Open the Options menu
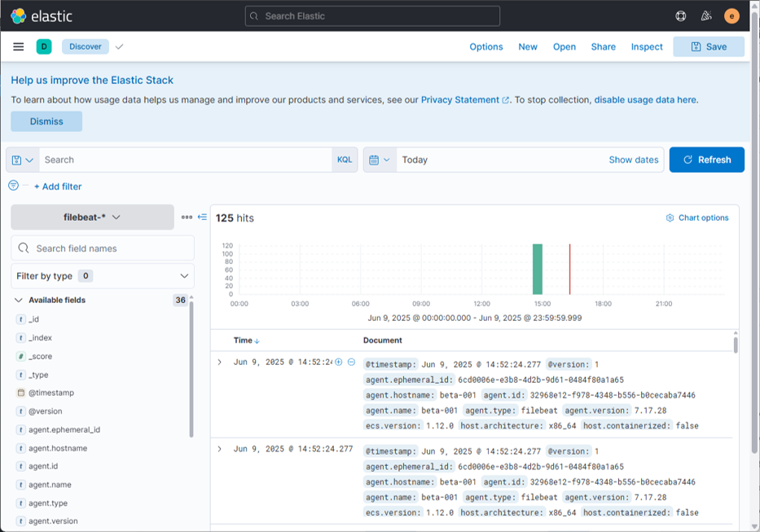Viewport: 760px width, 532px height. (486, 46)
